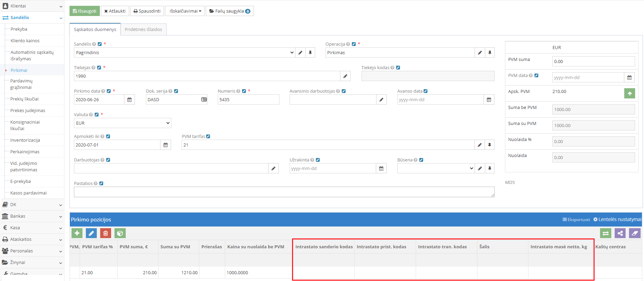Click the green swap arrows icon
The width and height of the screenshot is (644, 281).
point(605,233)
